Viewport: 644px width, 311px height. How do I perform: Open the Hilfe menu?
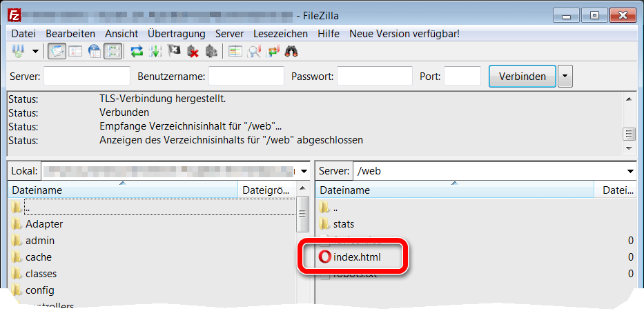329,34
